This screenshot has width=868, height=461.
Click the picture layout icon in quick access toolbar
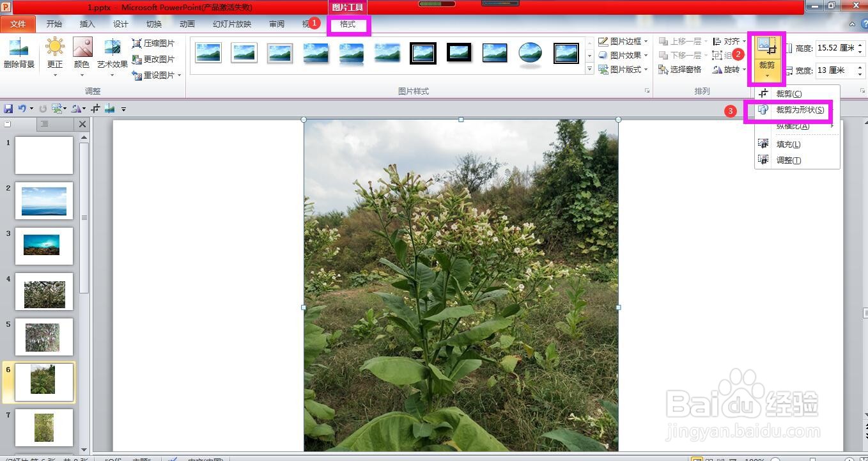click(x=57, y=109)
